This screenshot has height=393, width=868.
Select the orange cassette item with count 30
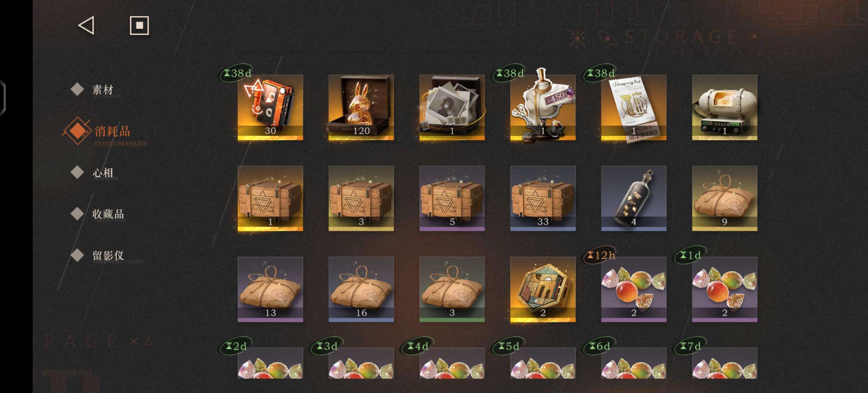pyautogui.click(x=270, y=107)
